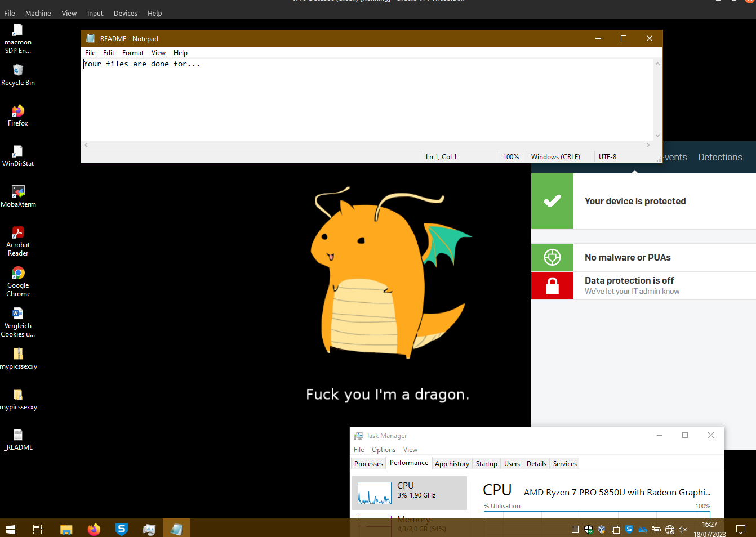Open the Detections tab in Sophos
Viewport: 756px width, 537px height.
[x=720, y=157]
